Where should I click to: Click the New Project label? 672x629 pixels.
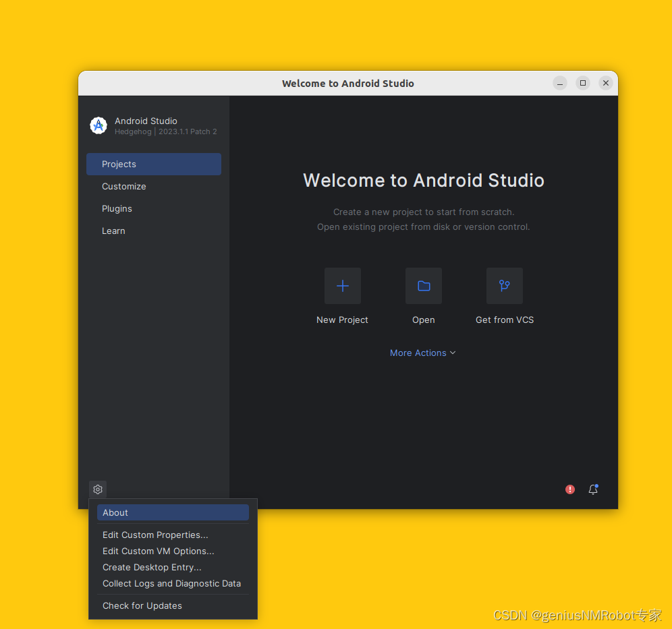342,320
